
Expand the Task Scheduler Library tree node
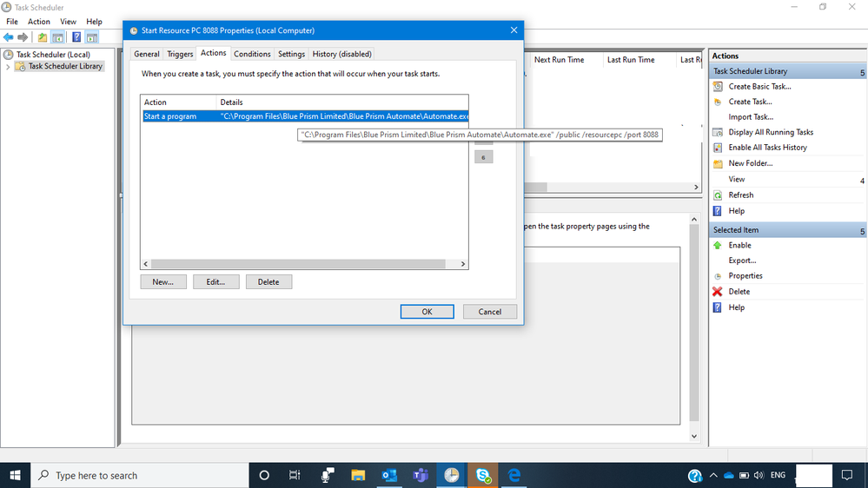(8, 66)
